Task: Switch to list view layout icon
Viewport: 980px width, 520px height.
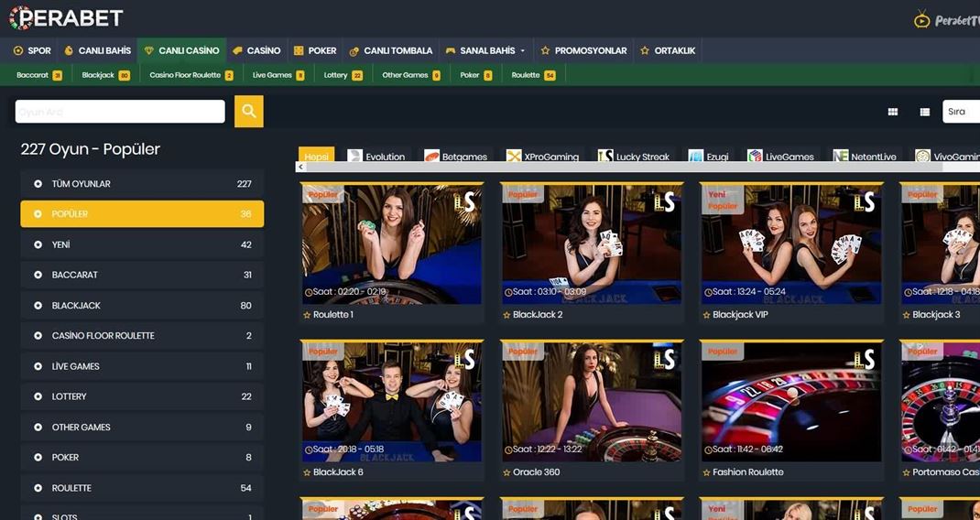Action: pyautogui.click(x=925, y=112)
